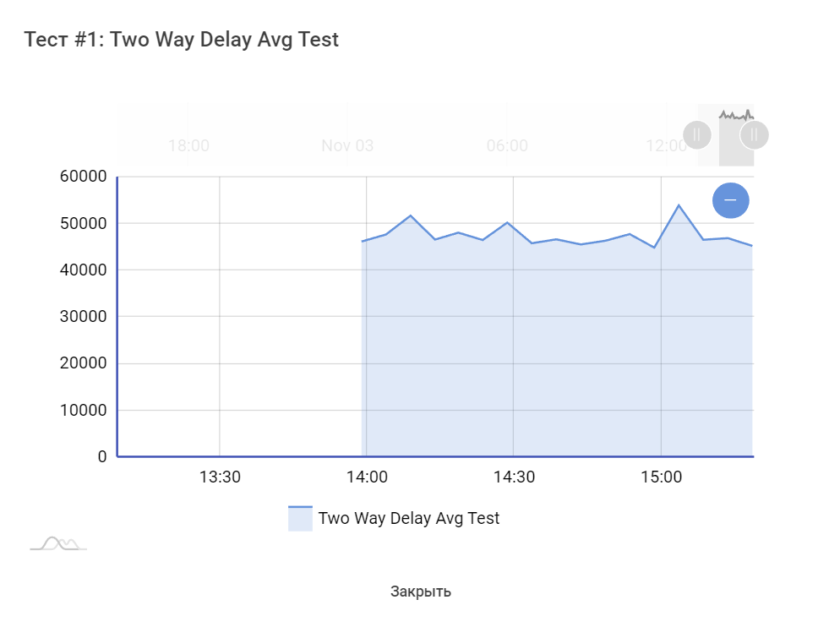This screenshot has height=627, width=840.
Task: Click the highest peak just after 15:00
Action: click(x=679, y=205)
